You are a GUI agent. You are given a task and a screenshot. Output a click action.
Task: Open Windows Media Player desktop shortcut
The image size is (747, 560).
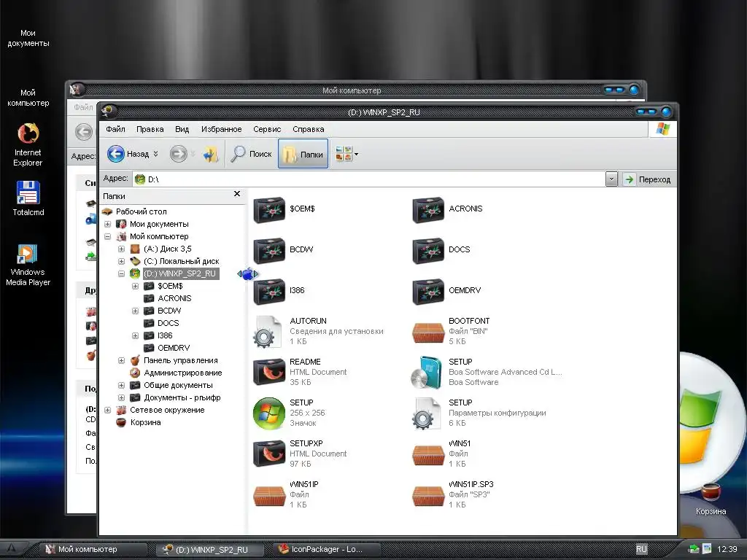click(28, 265)
